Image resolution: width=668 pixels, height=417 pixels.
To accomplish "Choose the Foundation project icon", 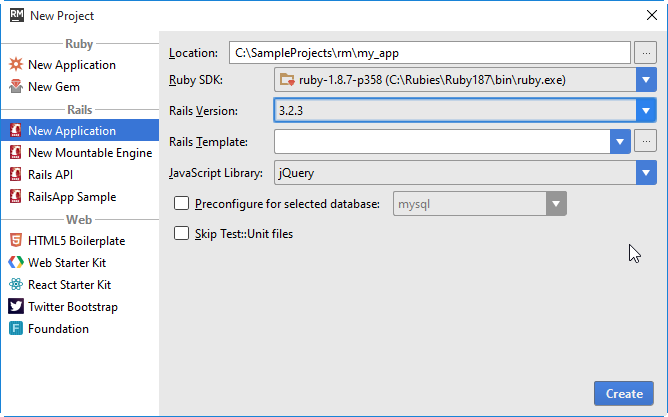I will [x=16, y=329].
